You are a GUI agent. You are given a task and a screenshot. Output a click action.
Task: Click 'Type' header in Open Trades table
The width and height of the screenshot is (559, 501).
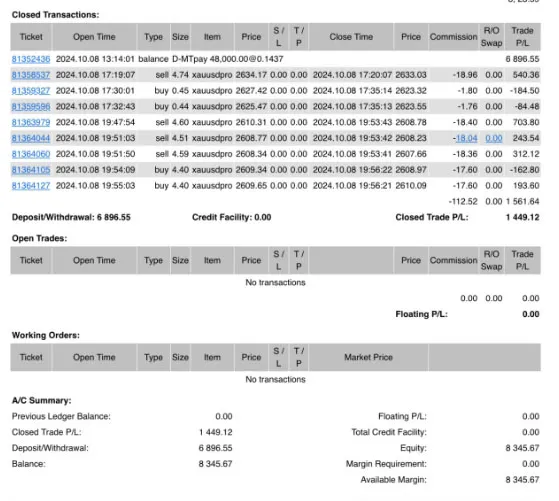click(153, 260)
